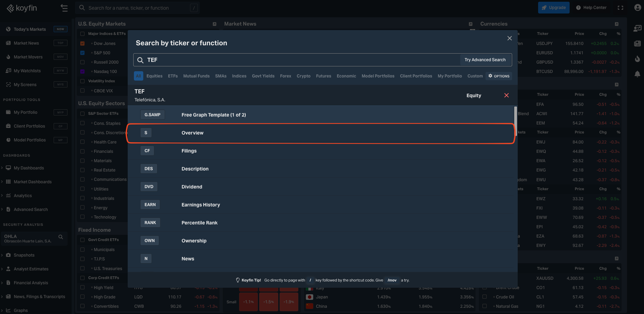Remove the TEF ticker with the red X
The height and width of the screenshot is (314, 644).
coord(506,95)
